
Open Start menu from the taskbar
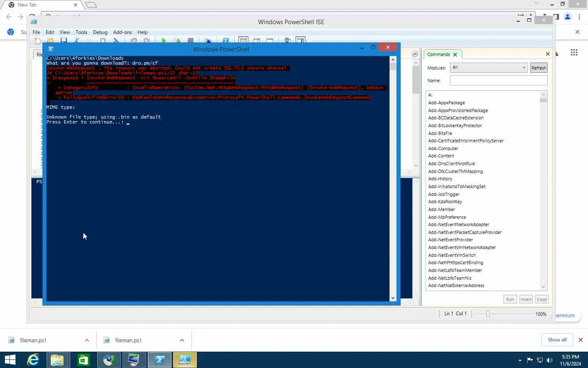(x=10, y=360)
